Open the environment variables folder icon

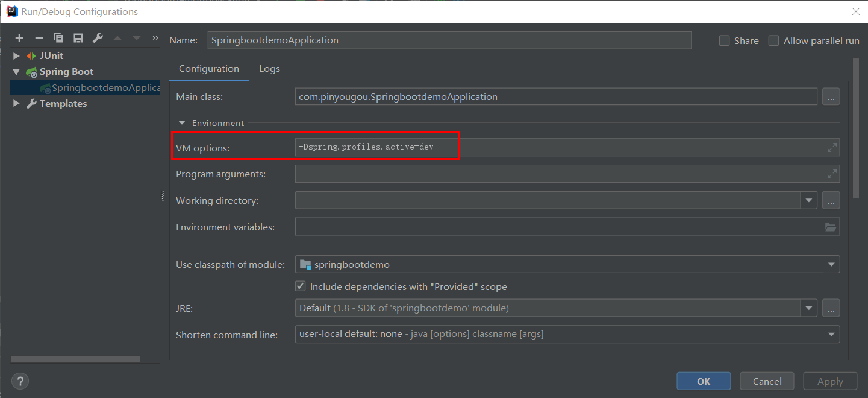point(831,227)
